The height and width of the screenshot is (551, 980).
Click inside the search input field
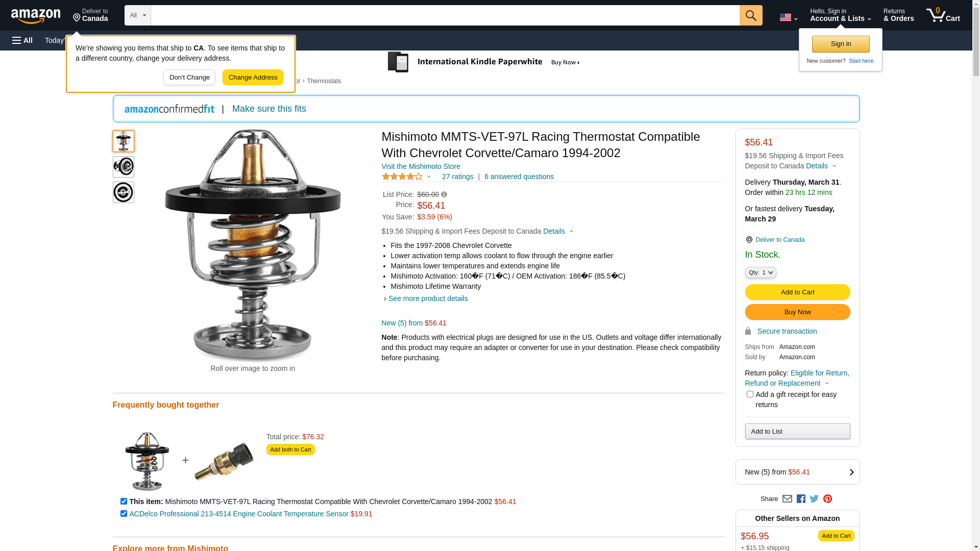(445, 15)
